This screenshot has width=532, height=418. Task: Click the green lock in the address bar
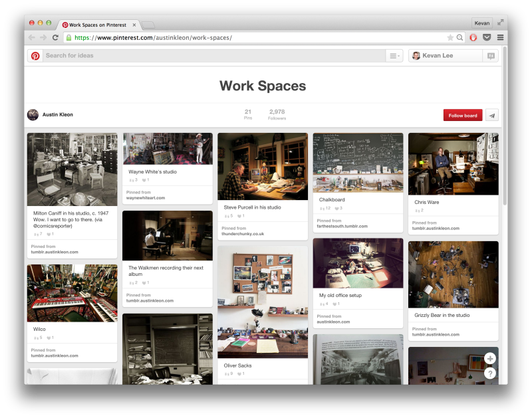[69, 37]
